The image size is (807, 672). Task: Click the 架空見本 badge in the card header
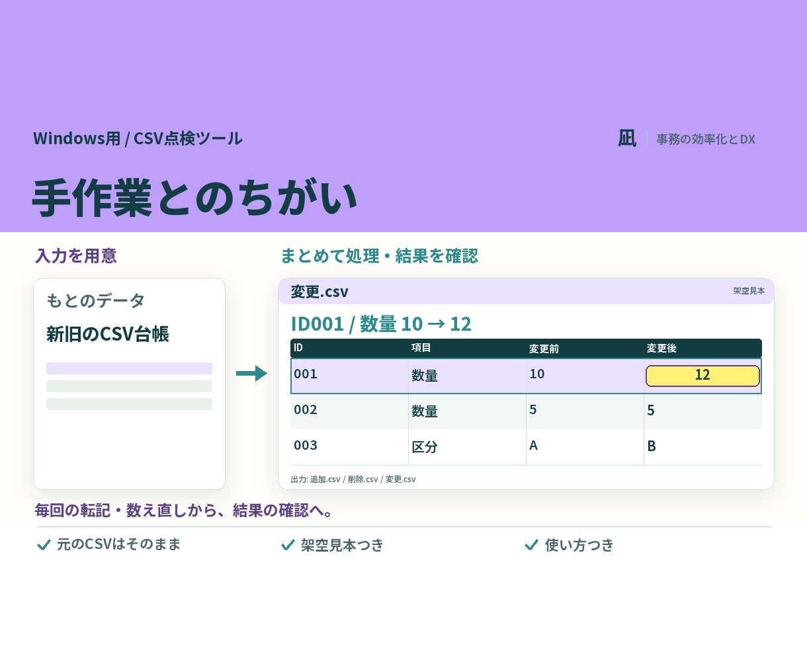point(749,291)
